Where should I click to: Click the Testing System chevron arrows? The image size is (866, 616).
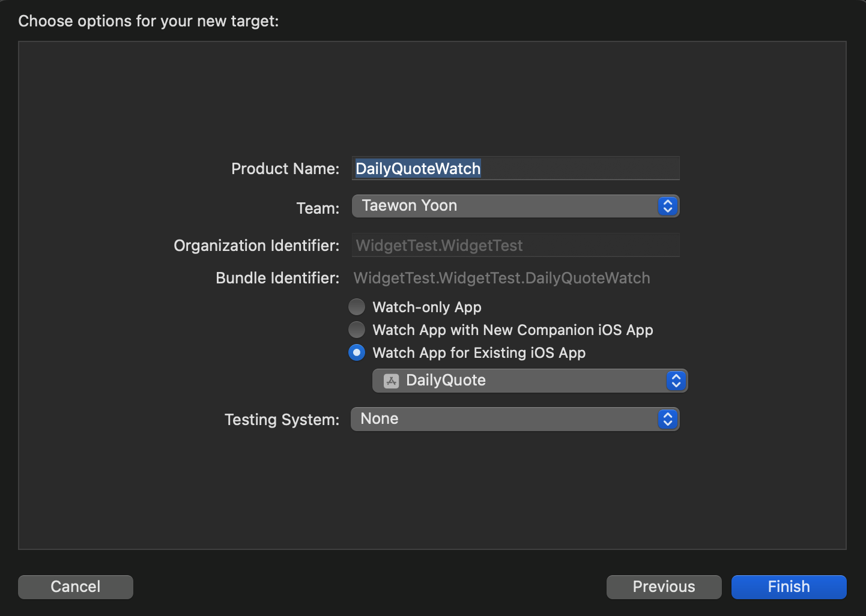pos(667,419)
